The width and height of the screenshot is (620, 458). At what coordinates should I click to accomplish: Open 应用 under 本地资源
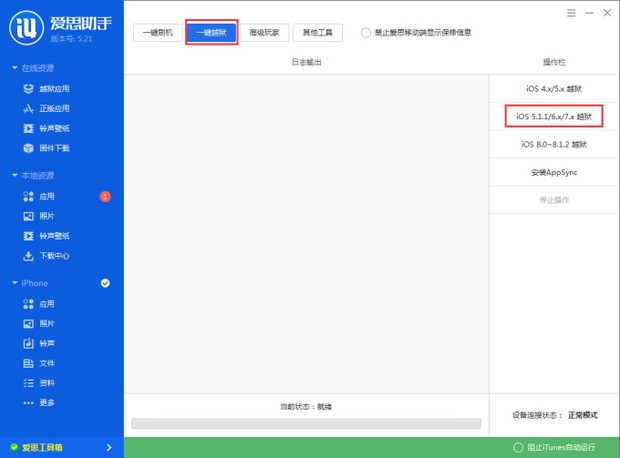[x=39, y=196]
